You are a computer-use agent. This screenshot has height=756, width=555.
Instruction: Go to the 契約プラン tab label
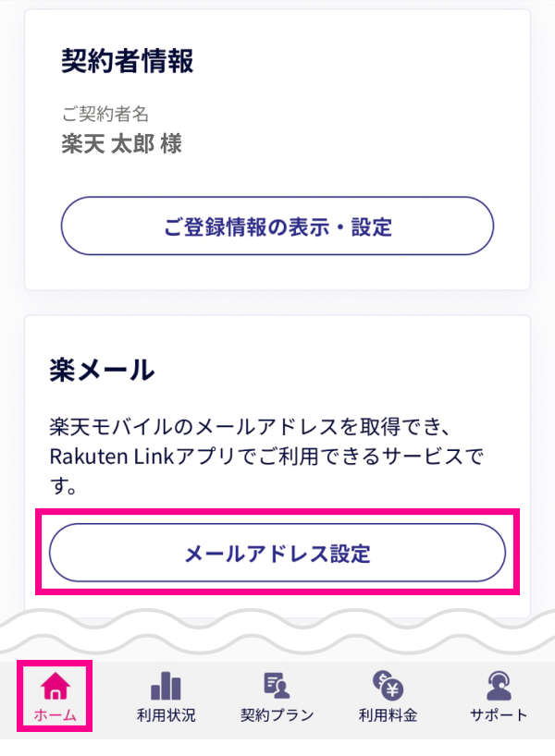click(x=277, y=714)
